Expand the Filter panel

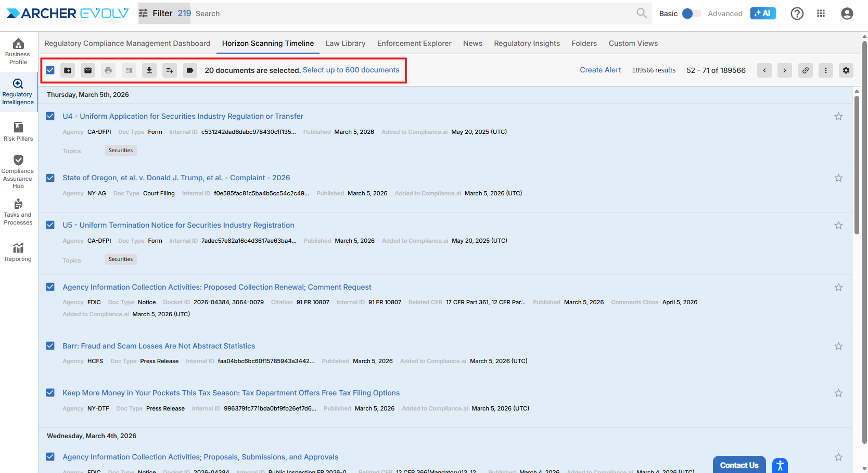point(156,14)
